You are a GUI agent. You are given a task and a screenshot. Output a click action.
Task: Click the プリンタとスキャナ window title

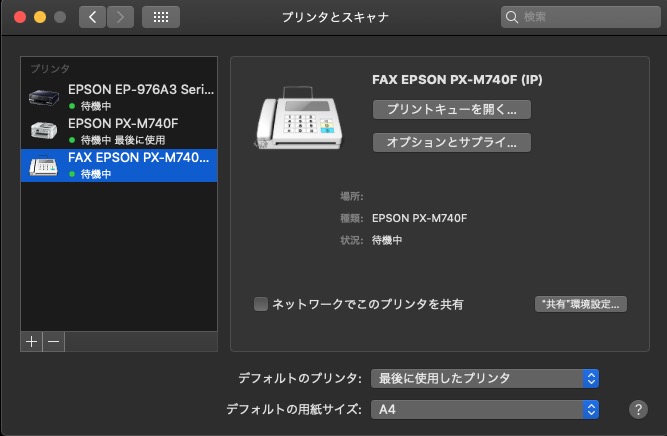click(x=335, y=17)
